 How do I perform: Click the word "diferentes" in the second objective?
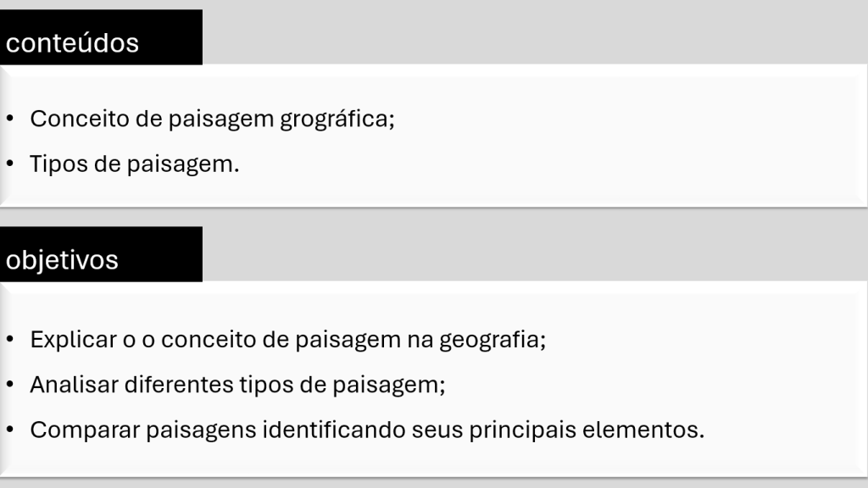click(184, 385)
